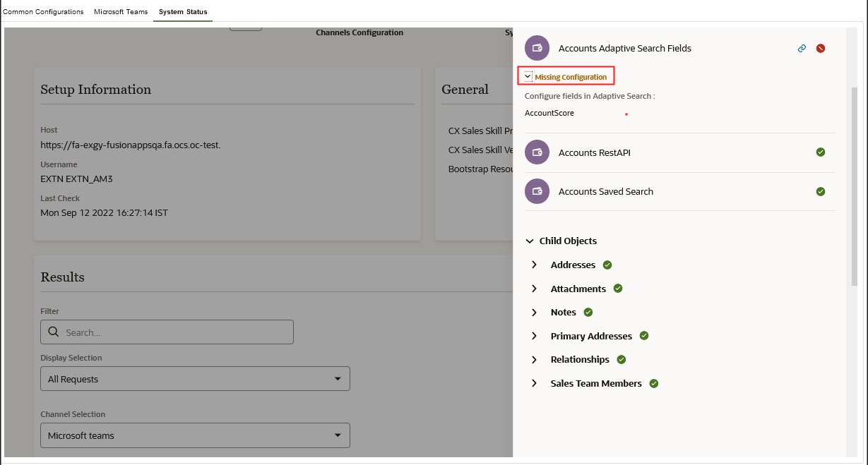Expand the Attachments child object
This screenshot has height=465, width=868.
click(535, 289)
